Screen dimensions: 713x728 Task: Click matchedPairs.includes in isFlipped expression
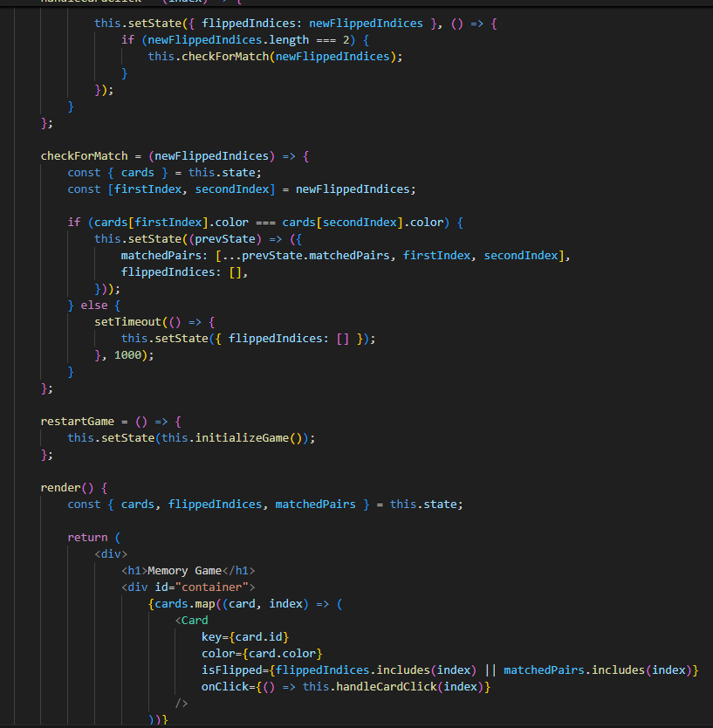point(574,670)
